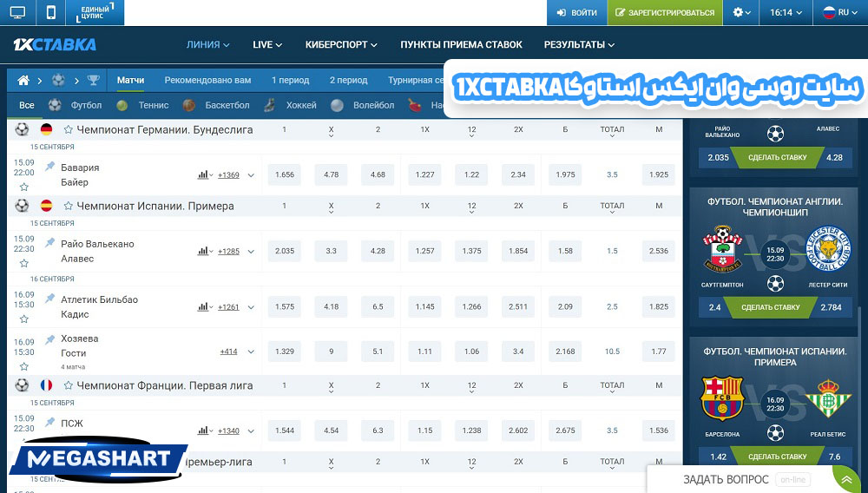Expand markets for Хозяева – Гости row
The image size is (868, 493).
coord(251,352)
